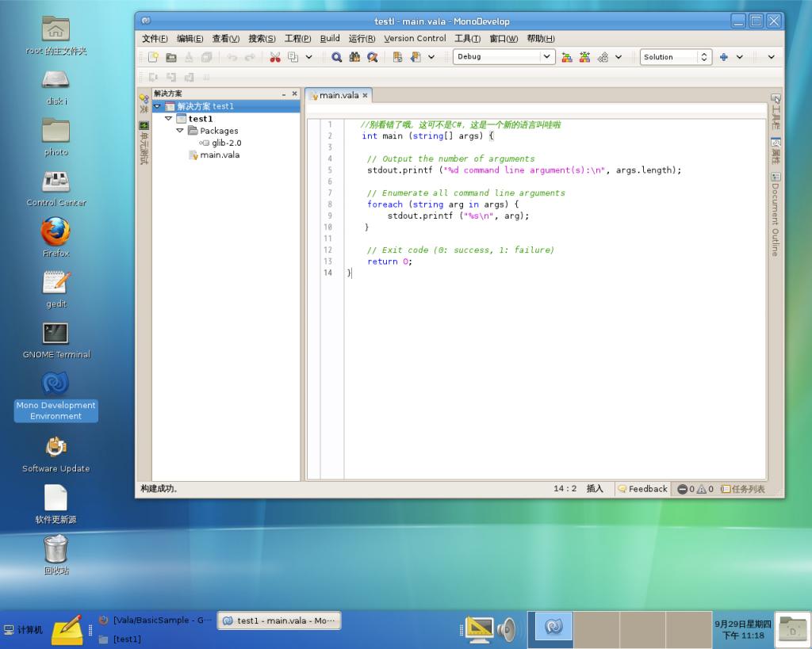
Task: Click the Build Solution bricks icon
Action: 567,57
